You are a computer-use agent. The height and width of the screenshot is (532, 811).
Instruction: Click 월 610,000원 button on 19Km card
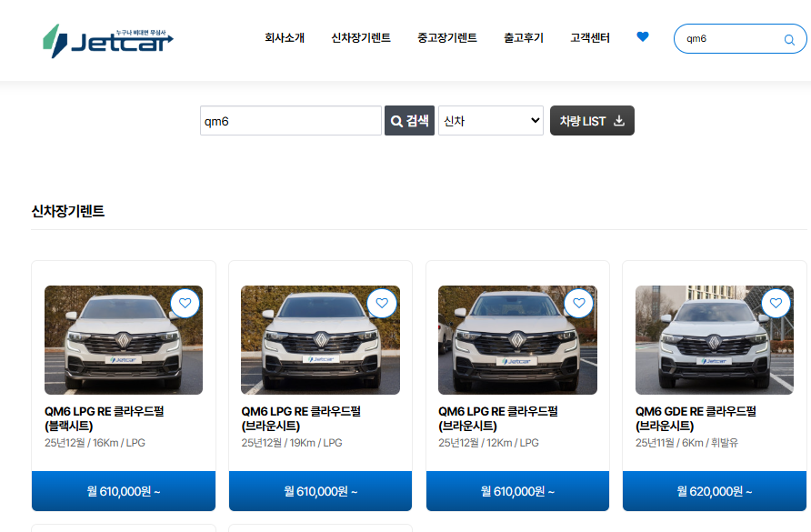[321, 490]
